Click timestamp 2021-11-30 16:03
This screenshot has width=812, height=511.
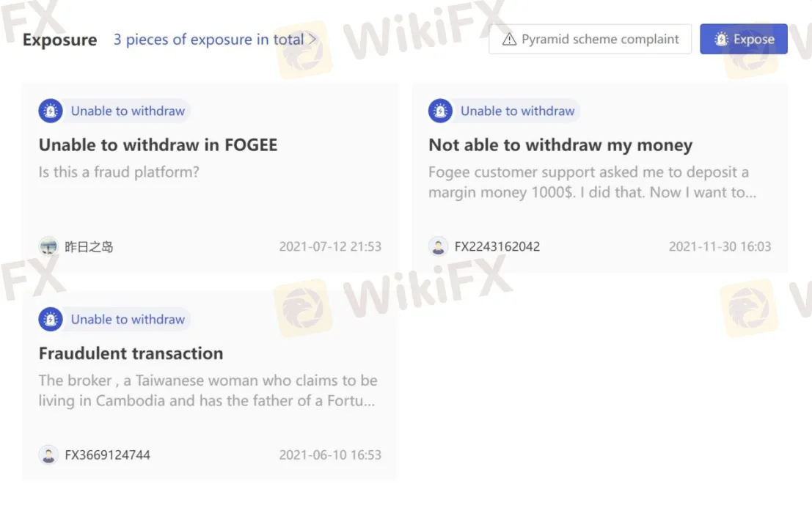point(720,246)
